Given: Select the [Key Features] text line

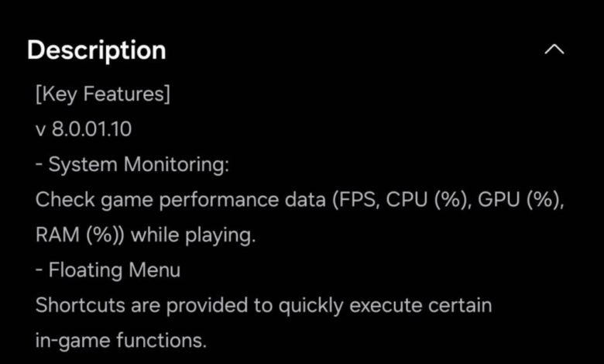Looking at the screenshot, I should tap(103, 94).
